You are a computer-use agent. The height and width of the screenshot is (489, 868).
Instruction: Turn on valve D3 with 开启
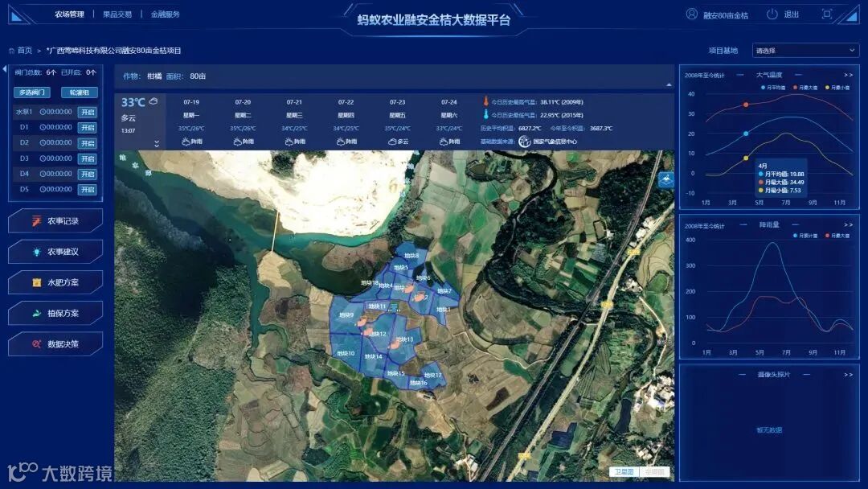coord(88,158)
